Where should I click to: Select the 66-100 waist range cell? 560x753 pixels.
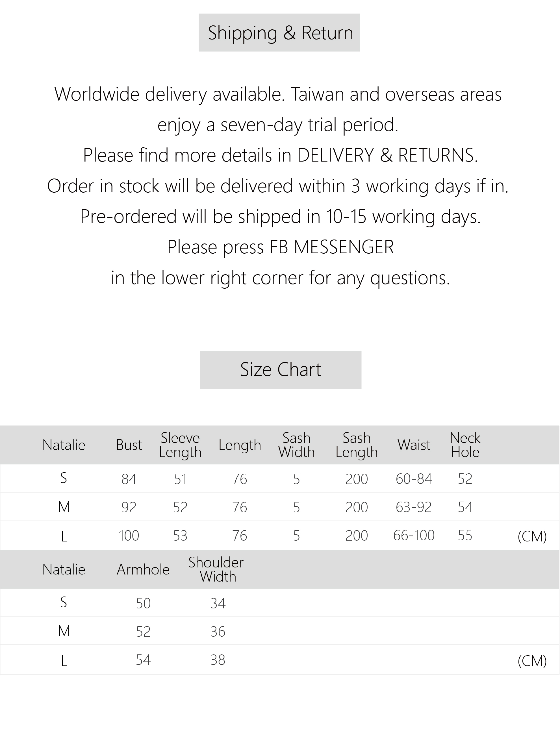(414, 536)
